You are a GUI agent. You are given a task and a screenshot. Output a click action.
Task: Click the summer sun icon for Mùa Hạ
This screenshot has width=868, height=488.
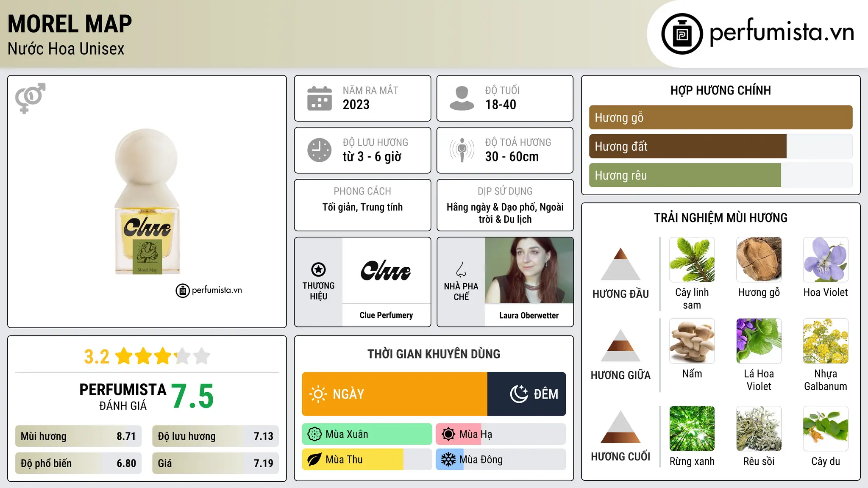click(448, 434)
